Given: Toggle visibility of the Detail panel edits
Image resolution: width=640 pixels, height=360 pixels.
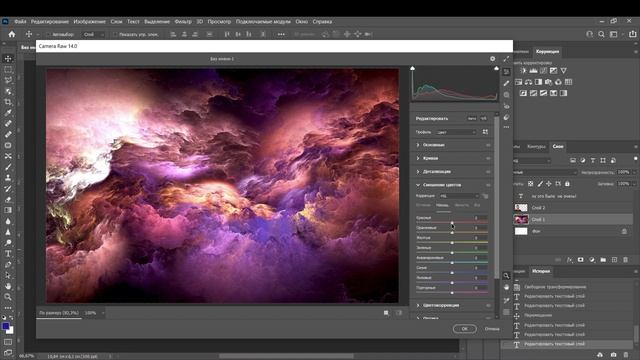Looking at the screenshot, I should pos(488,172).
